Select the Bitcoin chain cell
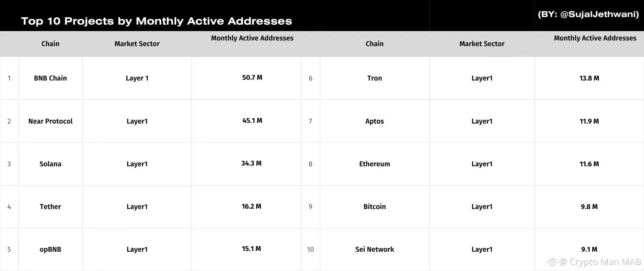Screen dimensions: 644x271 (375, 207)
